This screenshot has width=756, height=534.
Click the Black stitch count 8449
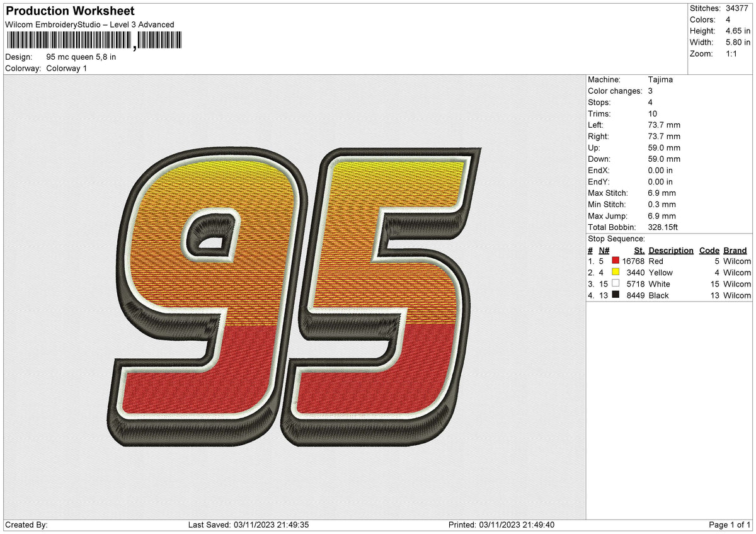coord(635,295)
